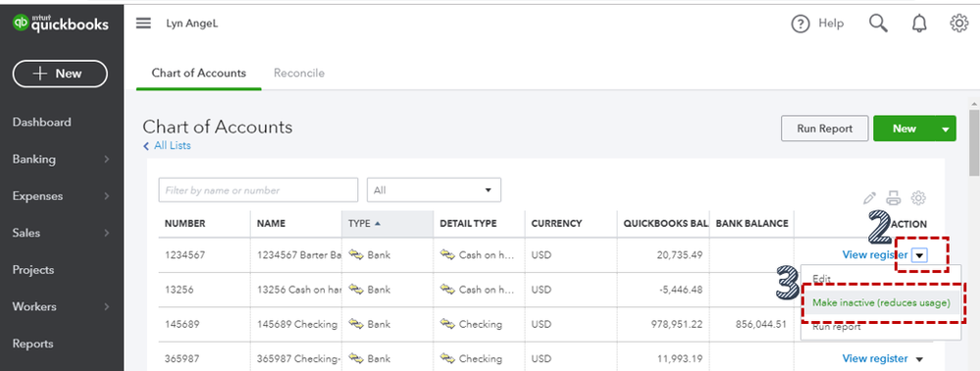Screen dimensions: 980x371
Task: Open table settings gear icon
Action: pyautogui.click(x=918, y=198)
